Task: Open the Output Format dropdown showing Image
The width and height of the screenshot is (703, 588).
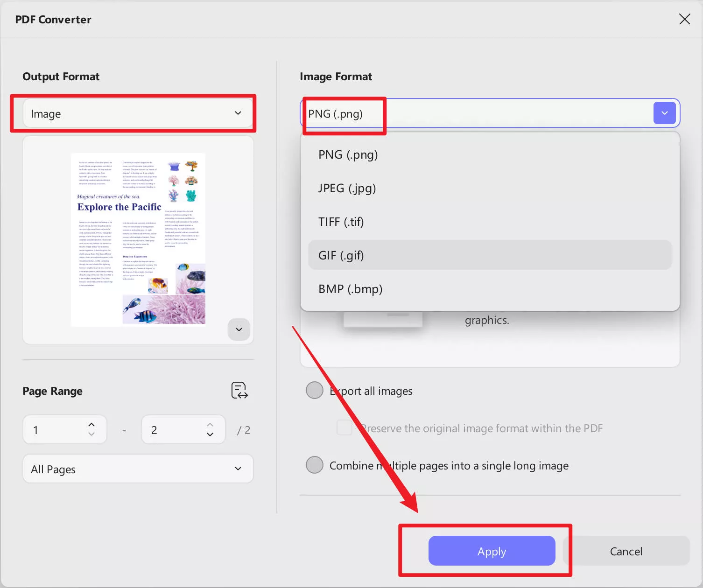Action: pyautogui.click(x=138, y=113)
